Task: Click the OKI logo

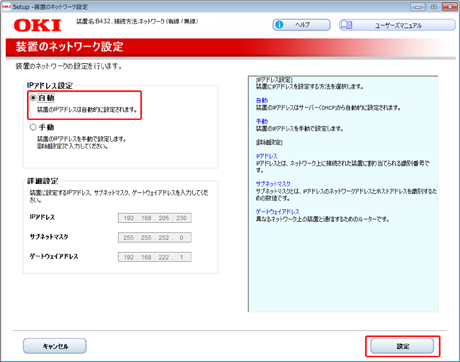Action: (37, 26)
